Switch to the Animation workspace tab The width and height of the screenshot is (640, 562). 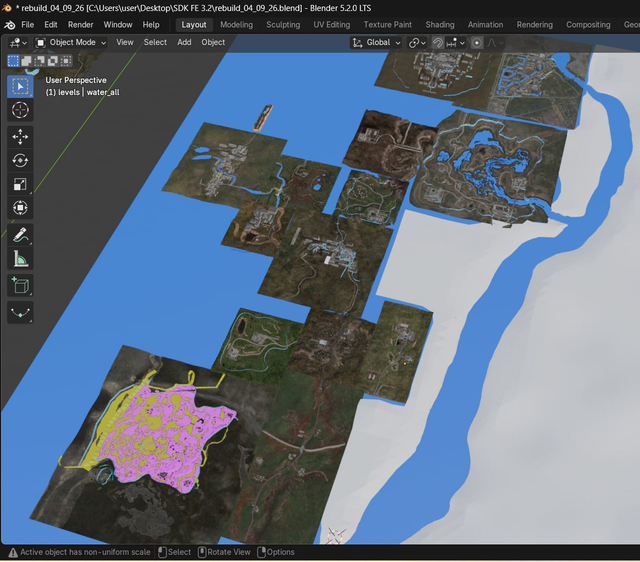click(x=485, y=25)
